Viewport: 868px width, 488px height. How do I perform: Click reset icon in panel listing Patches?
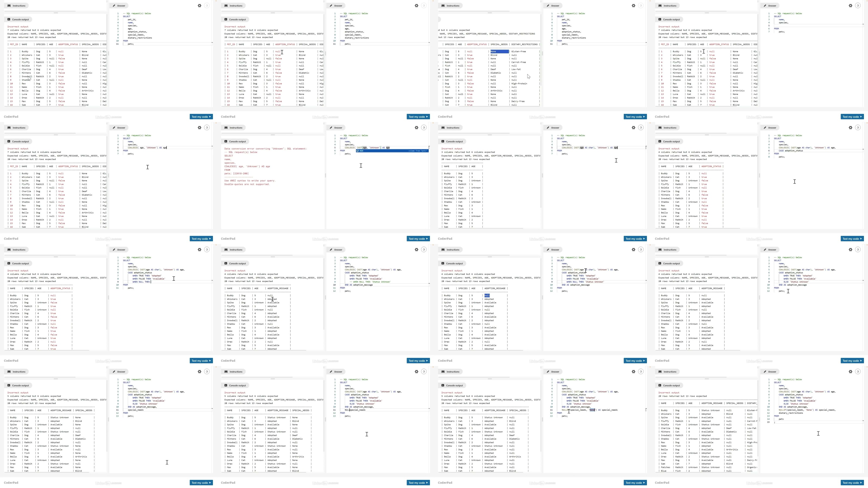858,372
